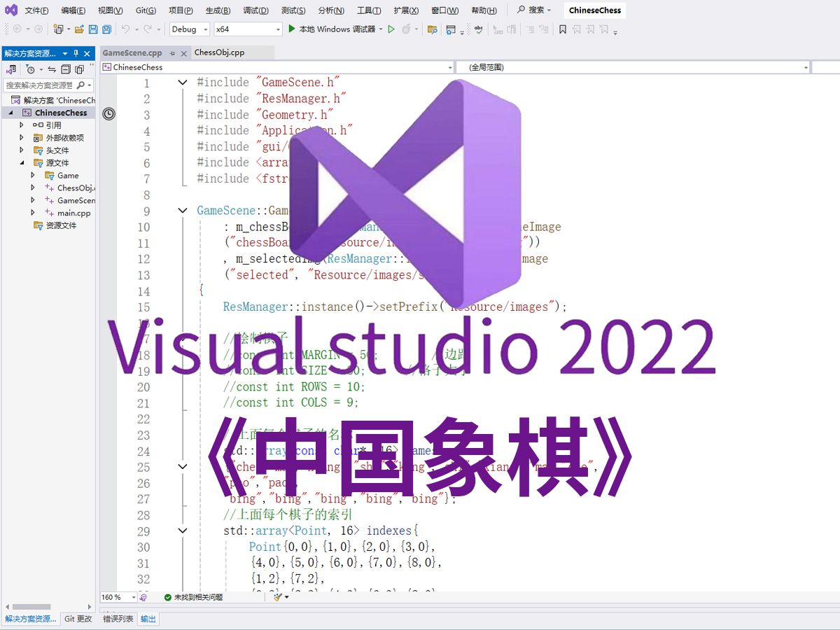Collapse the ChineseChess project node
Image resolution: width=840 pixels, height=630 pixels.
pyautogui.click(x=10, y=112)
